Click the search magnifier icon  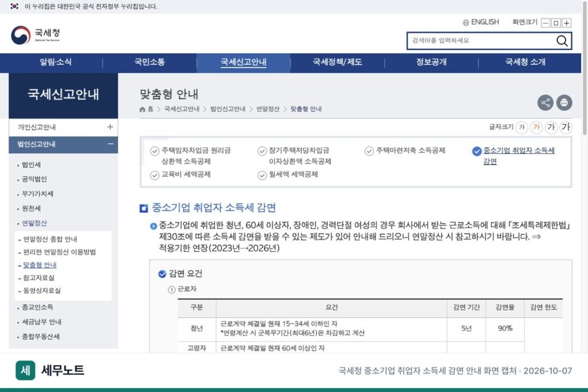click(x=562, y=41)
